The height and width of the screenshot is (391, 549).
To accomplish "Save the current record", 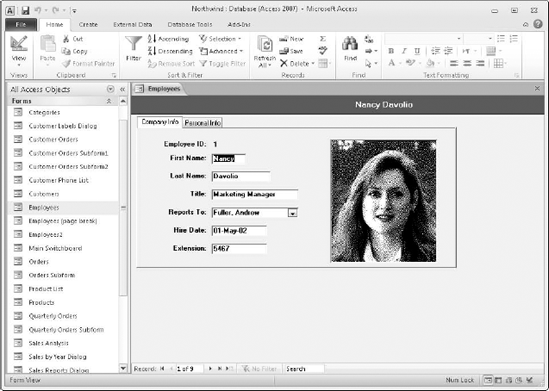I will (x=291, y=51).
